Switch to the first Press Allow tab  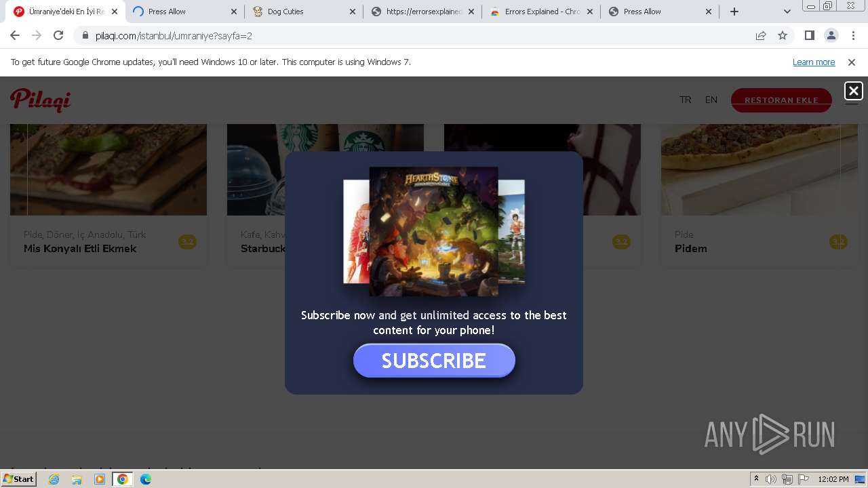185,12
